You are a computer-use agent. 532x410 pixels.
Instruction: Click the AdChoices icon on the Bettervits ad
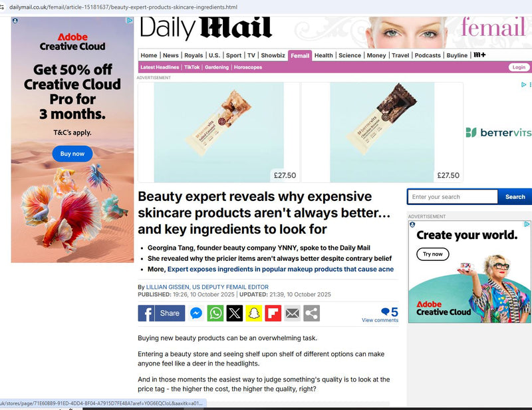tap(523, 85)
